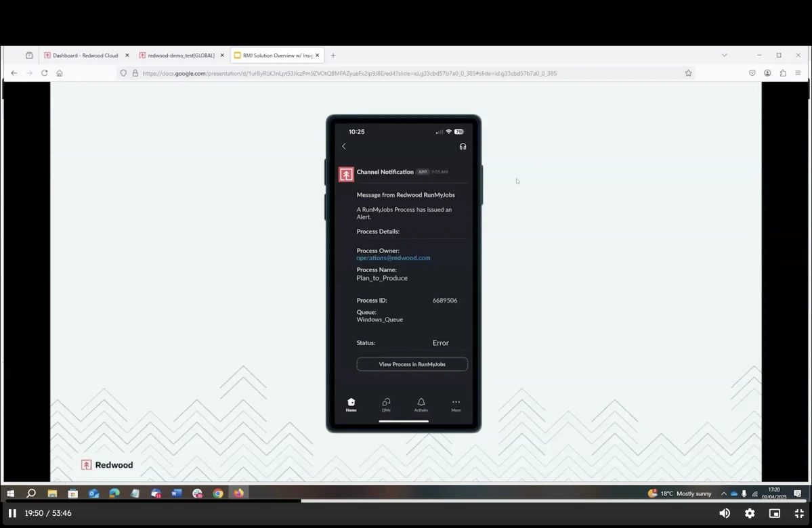Enable picture-in-picture mode
Screen dimensions: 812x528
click(x=774, y=513)
